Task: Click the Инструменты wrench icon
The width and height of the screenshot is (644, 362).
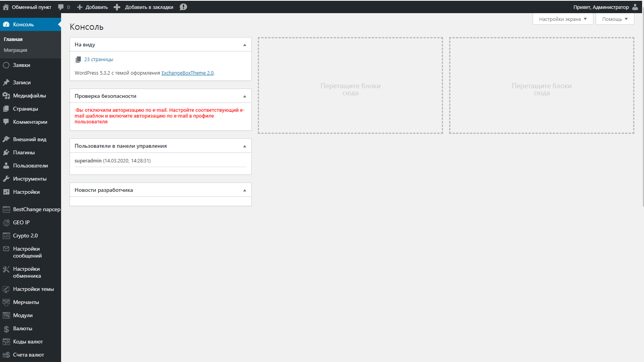Action: (6, 179)
